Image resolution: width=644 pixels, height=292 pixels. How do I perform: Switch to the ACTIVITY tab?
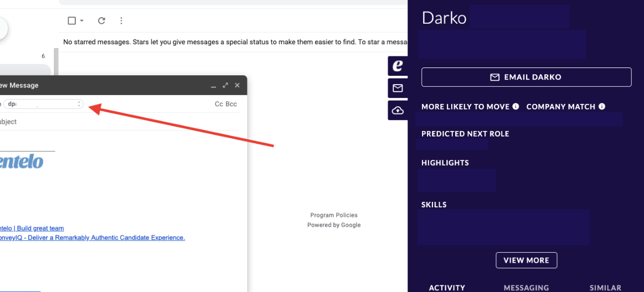447,288
